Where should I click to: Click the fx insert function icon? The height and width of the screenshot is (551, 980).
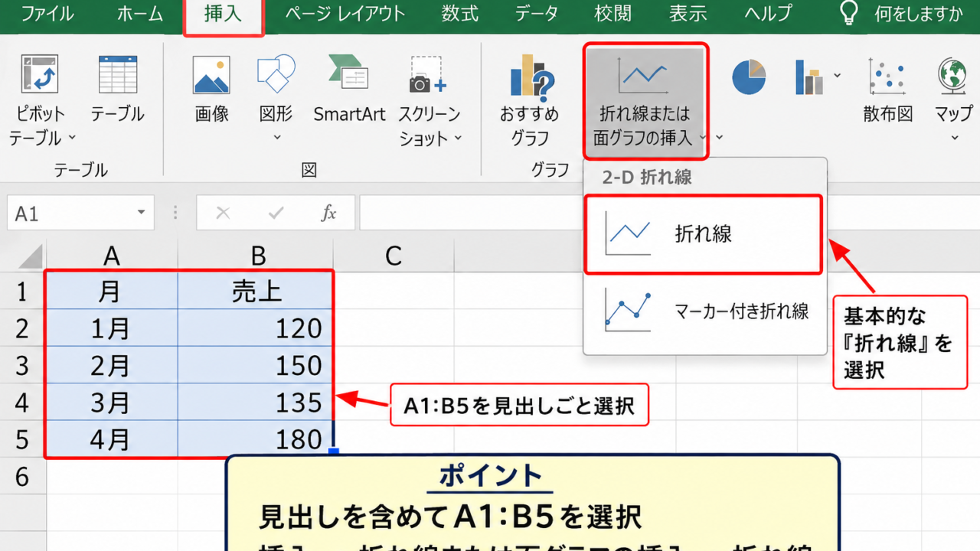[328, 213]
